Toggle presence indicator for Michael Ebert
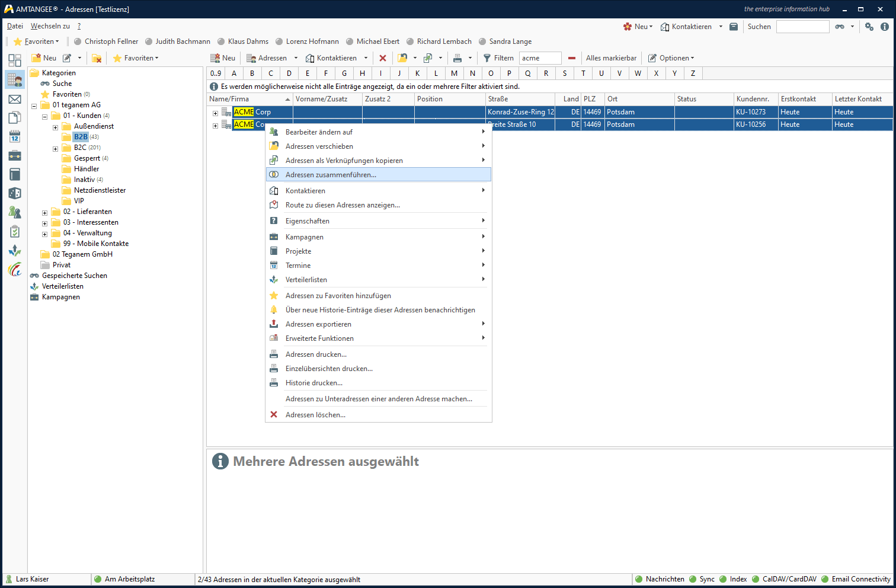This screenshot has width=896, height=588. pos(350,41)
